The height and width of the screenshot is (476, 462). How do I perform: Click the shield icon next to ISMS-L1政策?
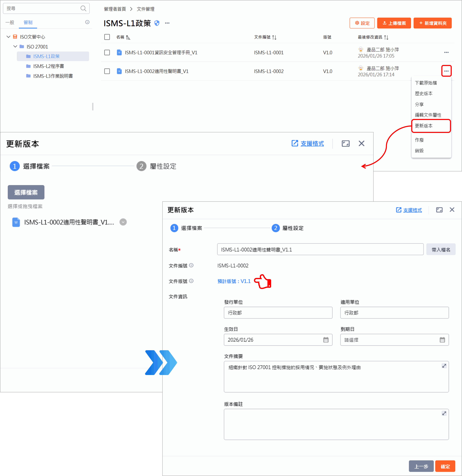(157, 23)
